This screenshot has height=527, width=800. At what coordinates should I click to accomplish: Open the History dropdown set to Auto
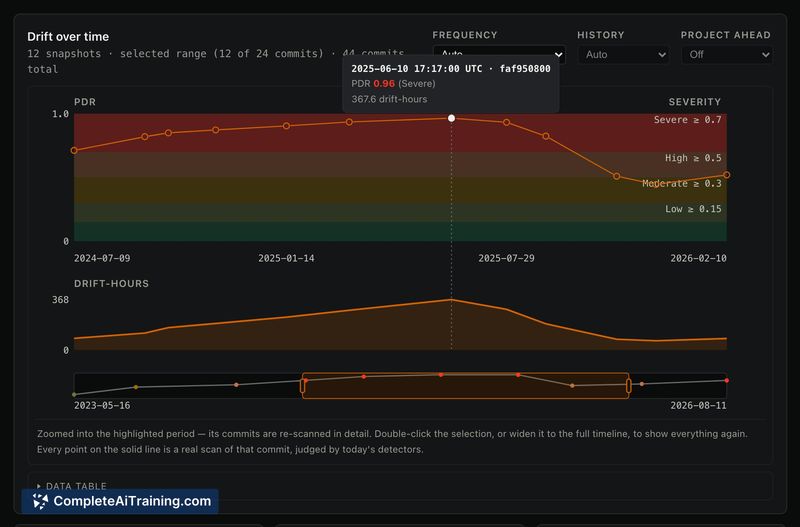pyautogui.click(x=623, y=55)
